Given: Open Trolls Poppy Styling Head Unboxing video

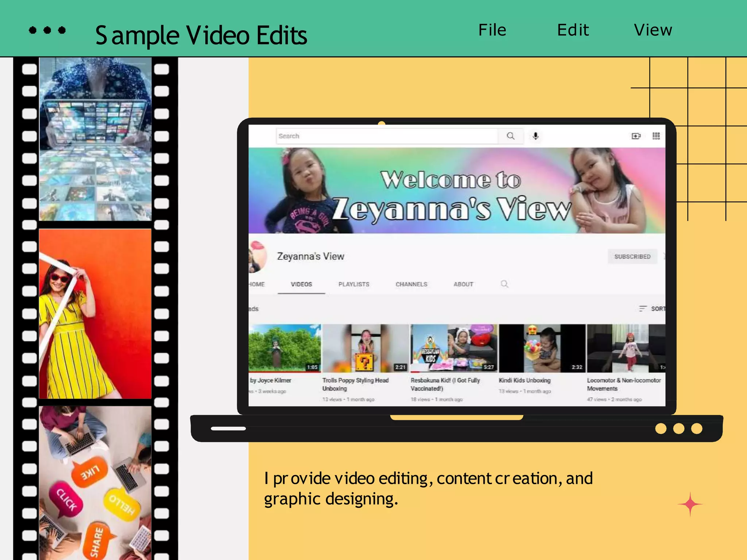Looking at the screenshot, I should pyautogui.click(x=365, y=348).
